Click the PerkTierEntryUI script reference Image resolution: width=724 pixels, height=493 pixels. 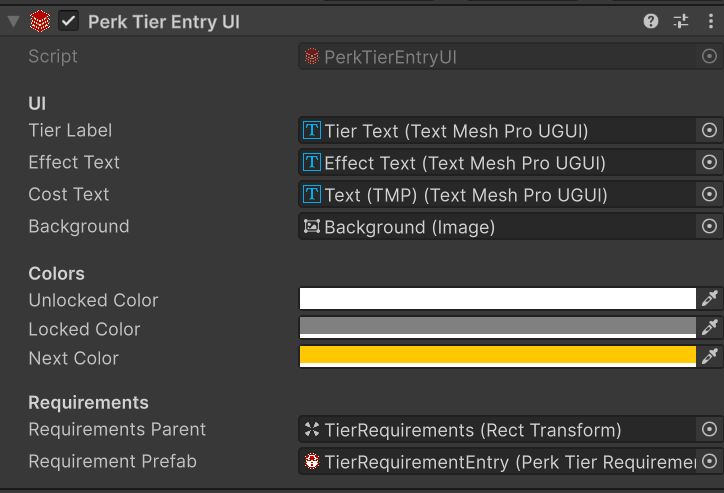click(497, 57)
